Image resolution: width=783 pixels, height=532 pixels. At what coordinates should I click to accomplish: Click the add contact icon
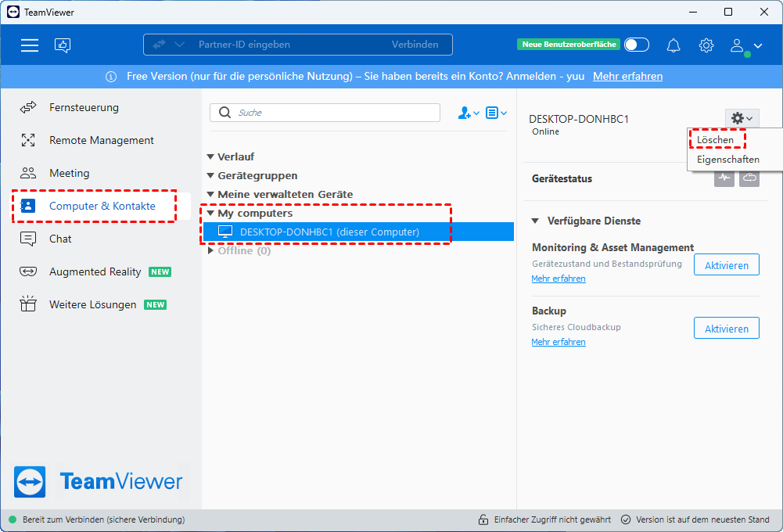(x=468, y=113)
